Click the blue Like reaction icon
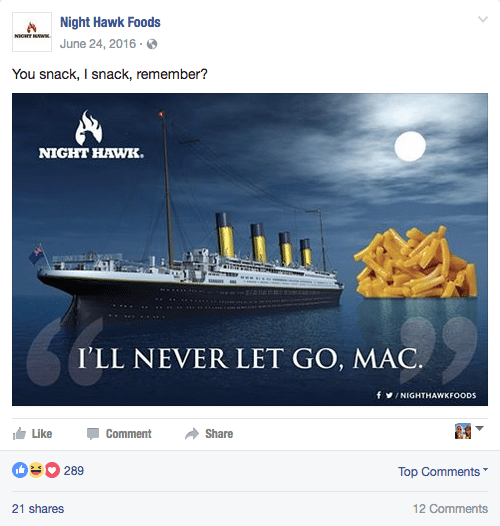This screenshot has height=526, width=500. click(20, 470)
